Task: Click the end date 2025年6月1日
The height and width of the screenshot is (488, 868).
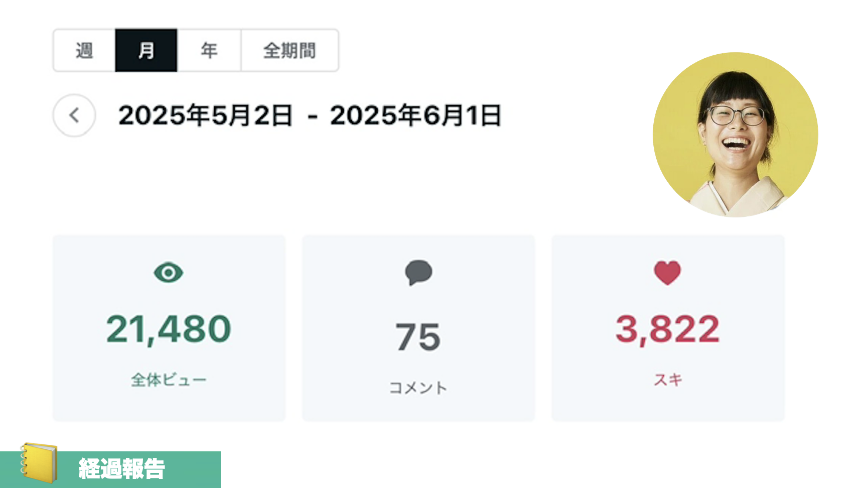Action: (x=415, y=115)
